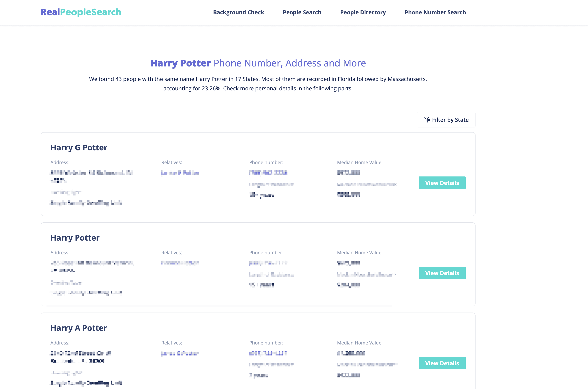
Task: Open the blurred relative link for Harry A Potter
Action: click(180, 353)
